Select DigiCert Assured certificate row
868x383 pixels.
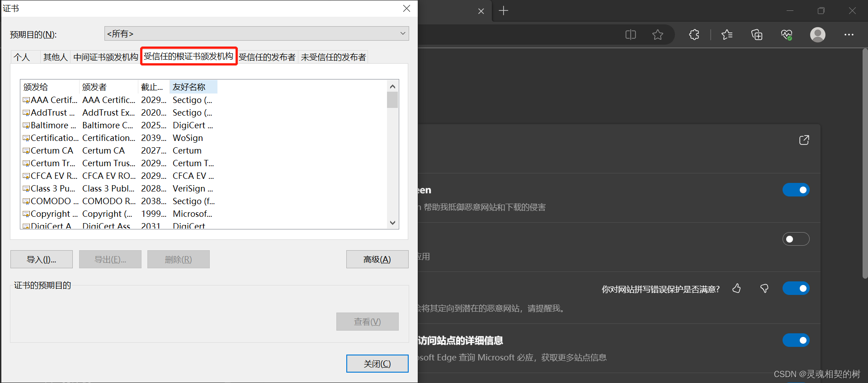pos(120,225)
